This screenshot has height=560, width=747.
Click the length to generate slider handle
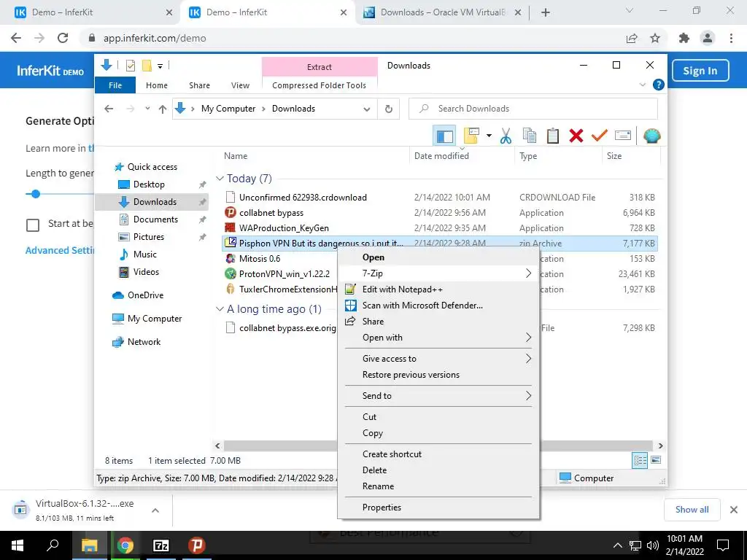click(35, 194)
